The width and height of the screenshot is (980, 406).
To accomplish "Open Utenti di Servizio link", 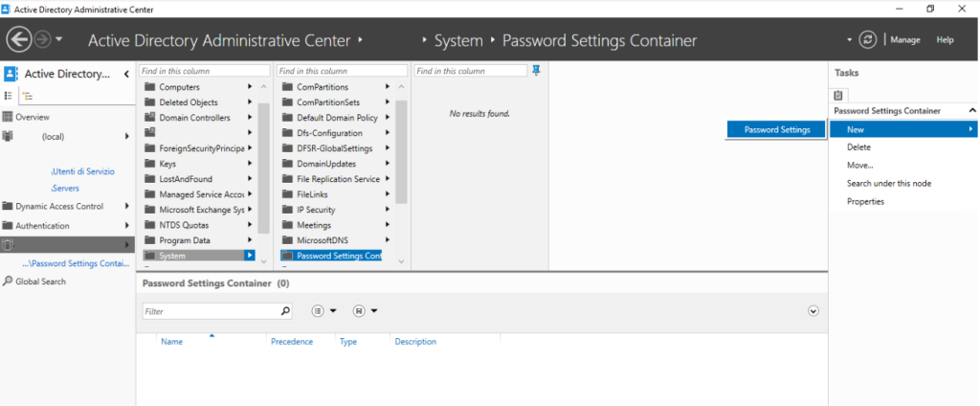I will tap(83, 171).
